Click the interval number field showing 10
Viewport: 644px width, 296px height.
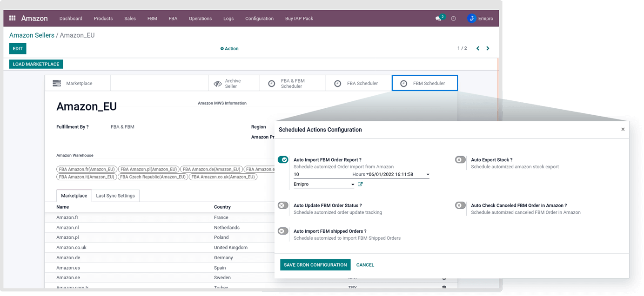pos(321,175)
